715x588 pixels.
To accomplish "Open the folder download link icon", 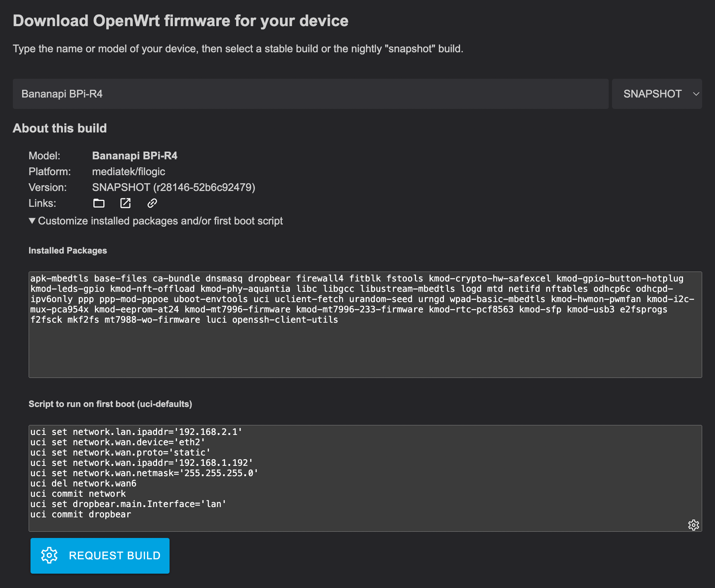I will (99, 203).
